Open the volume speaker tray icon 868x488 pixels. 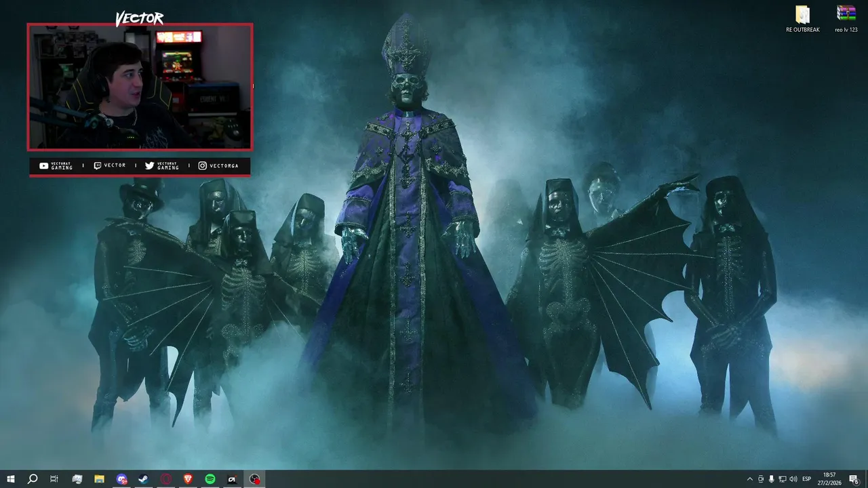coord(793,479)
